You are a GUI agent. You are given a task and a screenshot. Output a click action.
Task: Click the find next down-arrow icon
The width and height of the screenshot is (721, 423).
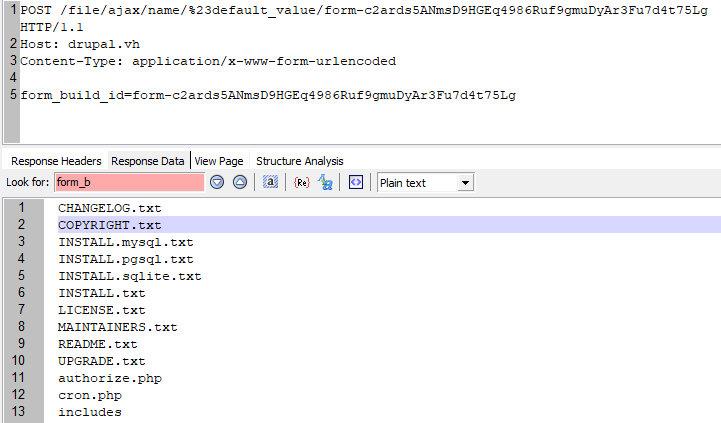click(217, 182)
